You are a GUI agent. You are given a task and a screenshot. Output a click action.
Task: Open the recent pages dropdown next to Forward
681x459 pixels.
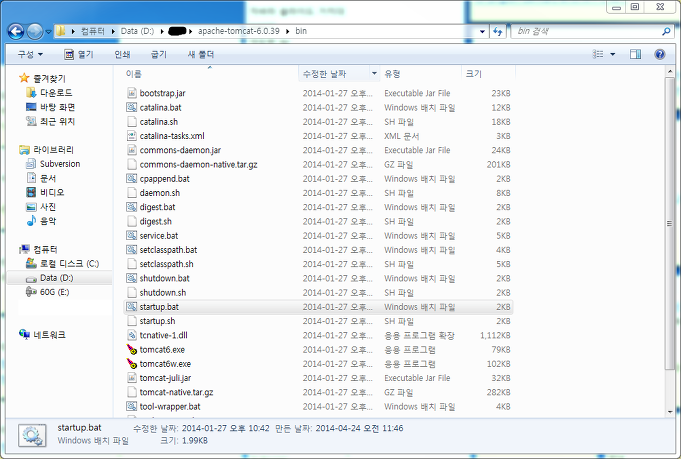48,32
